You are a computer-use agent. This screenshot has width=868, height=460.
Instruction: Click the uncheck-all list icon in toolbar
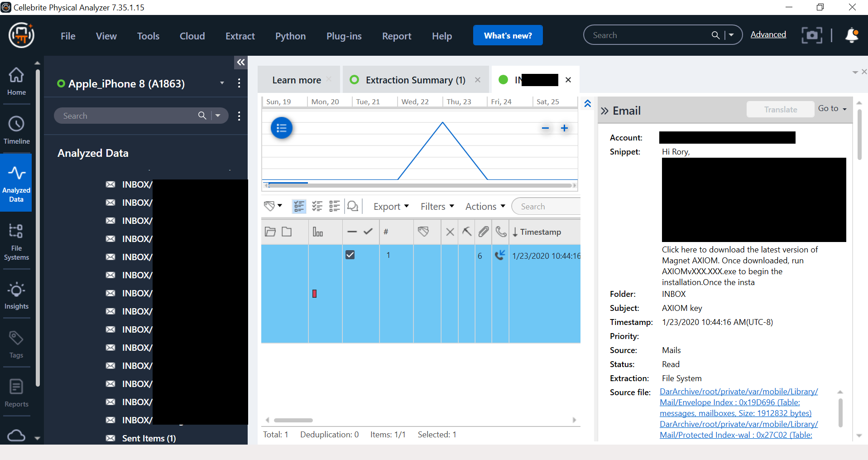(335, 207)
